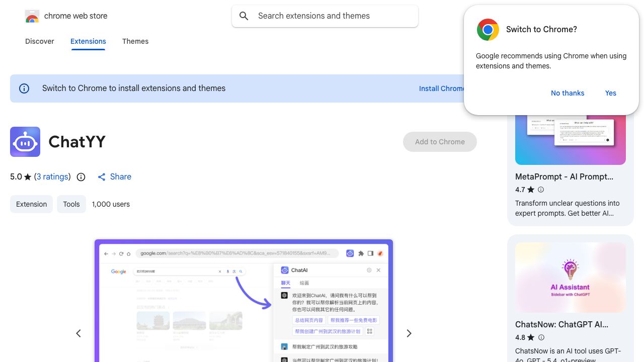Select the Extension category chip
This screenshot has height=362, width=644.
[x=31, y=204]
